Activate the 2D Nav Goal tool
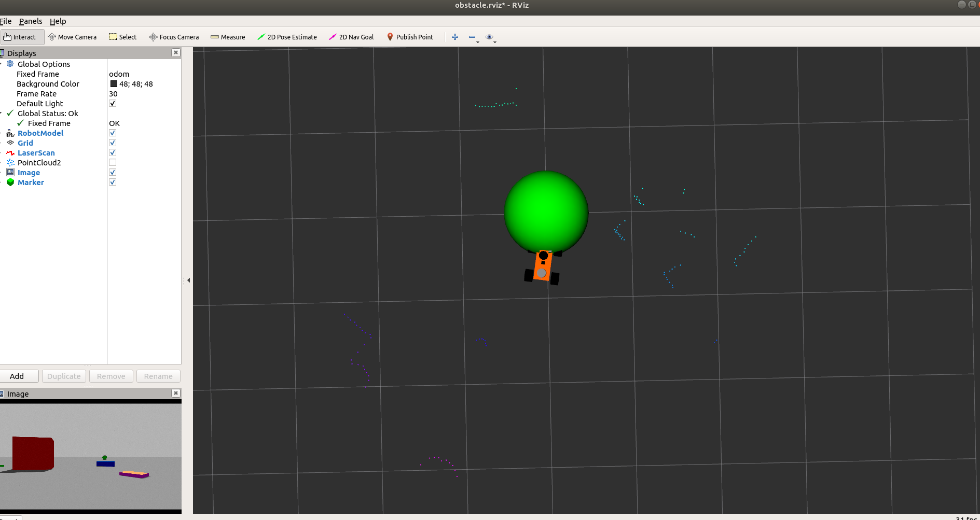980x520 pixels. pyautogui.click(x=351, y=37)
